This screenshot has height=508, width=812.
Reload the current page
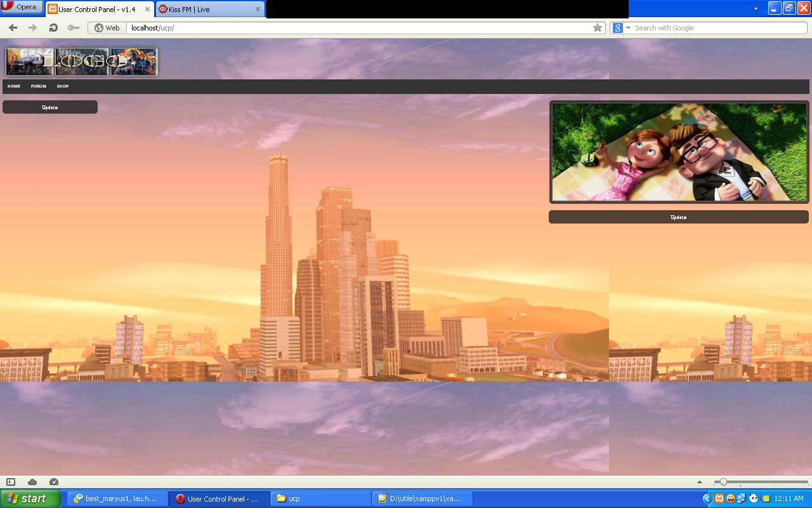(53, 28)
